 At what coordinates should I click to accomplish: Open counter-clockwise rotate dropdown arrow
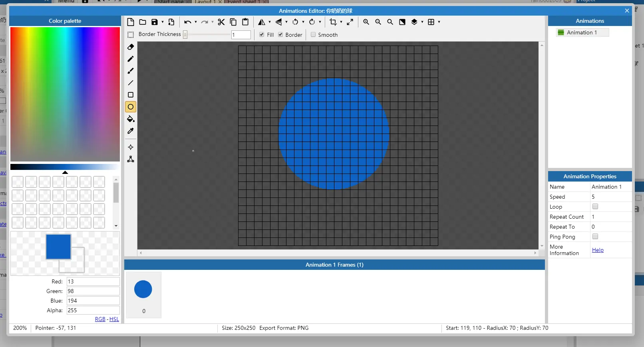coord(303,22)
